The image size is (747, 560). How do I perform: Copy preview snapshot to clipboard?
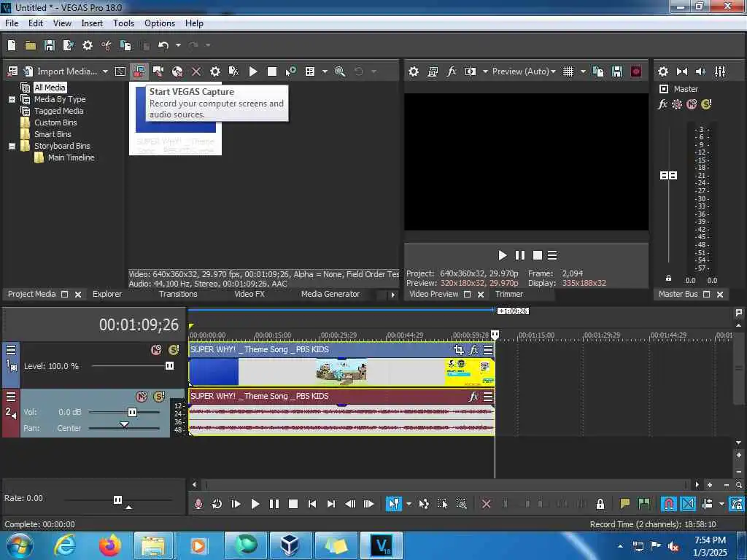click(598, 71)
